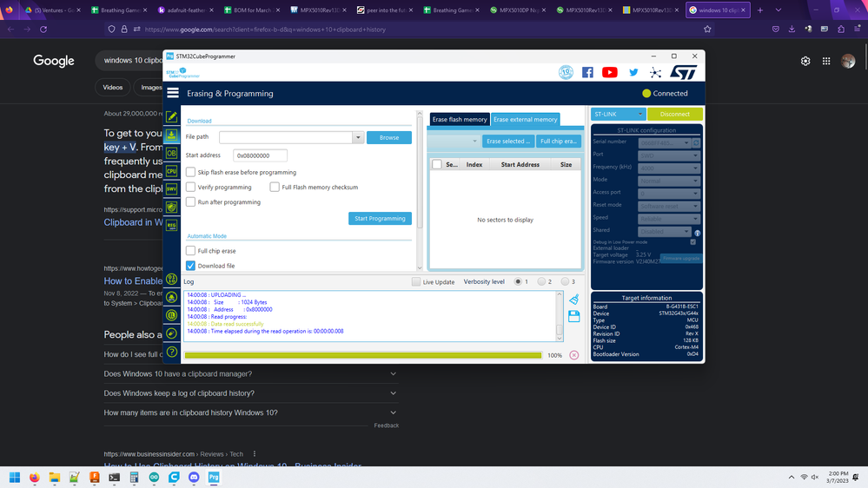868x488 pixels.
Task: Click the Browse button
Action: (x=389, y=137)
